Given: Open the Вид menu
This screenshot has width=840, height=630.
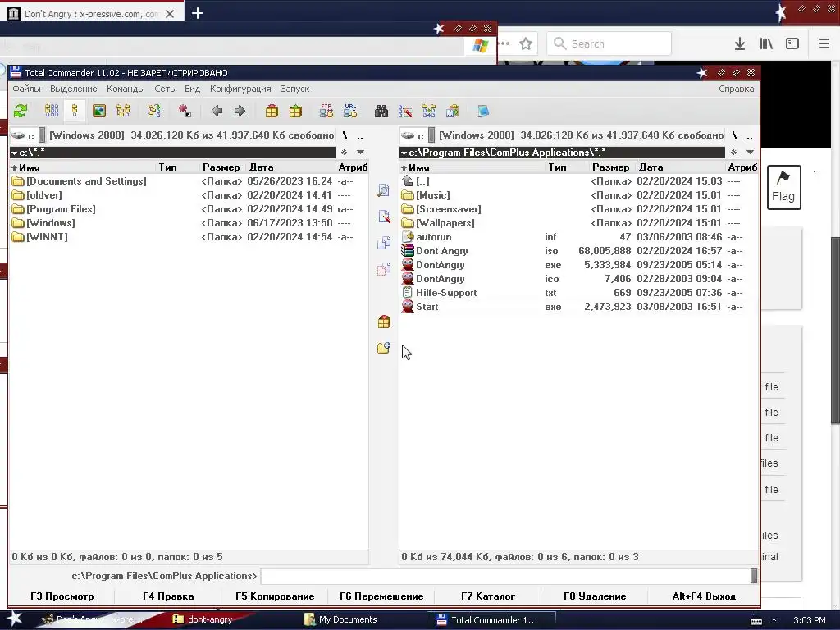Looking at the screenshot, I should [192, 89].
